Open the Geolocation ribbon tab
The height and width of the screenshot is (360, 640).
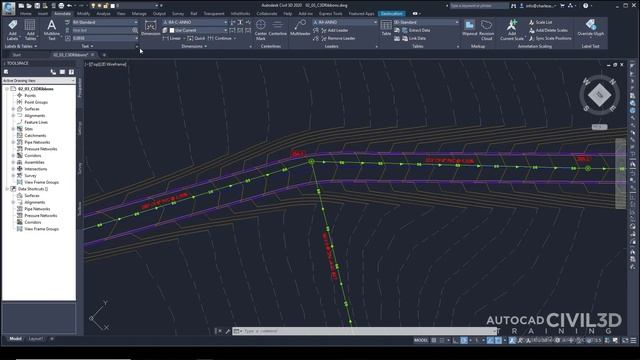(x=391, y=13)
